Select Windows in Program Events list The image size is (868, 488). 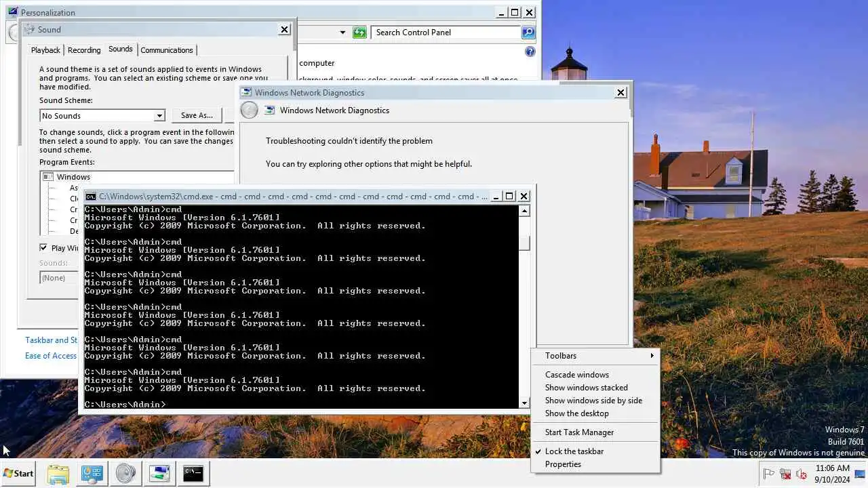pyautogui.click(x=73, y=177)
